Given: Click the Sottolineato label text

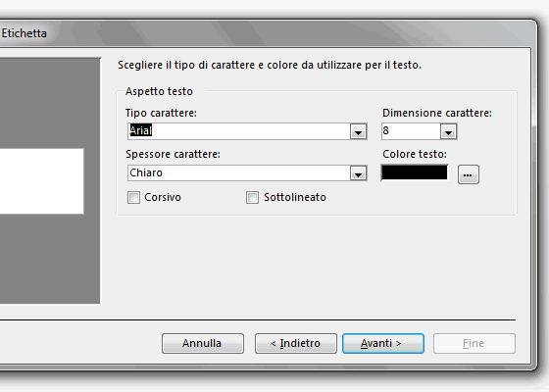Looking at the screenshot, I should pos(295,197).
